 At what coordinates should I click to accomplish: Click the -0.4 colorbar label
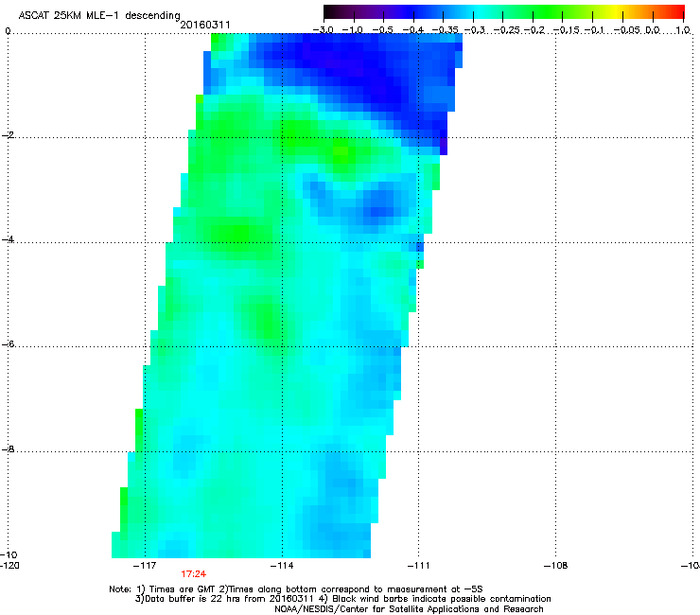click(x=413, y=30)
